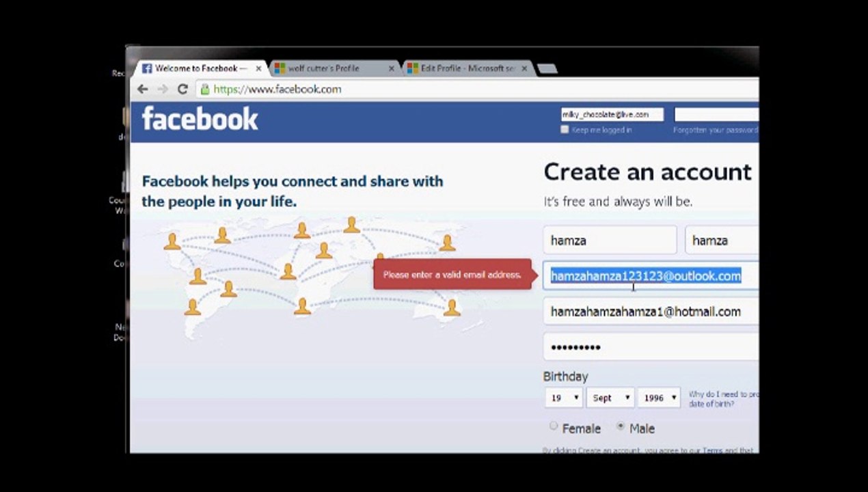Click the new password field with dots
868x492 pixels.
point(651,347)
